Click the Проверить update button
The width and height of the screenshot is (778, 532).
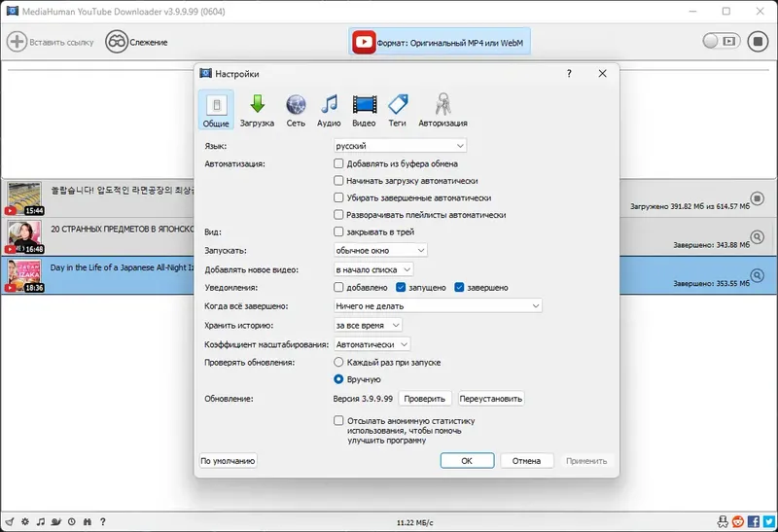(x=425, y=399)
